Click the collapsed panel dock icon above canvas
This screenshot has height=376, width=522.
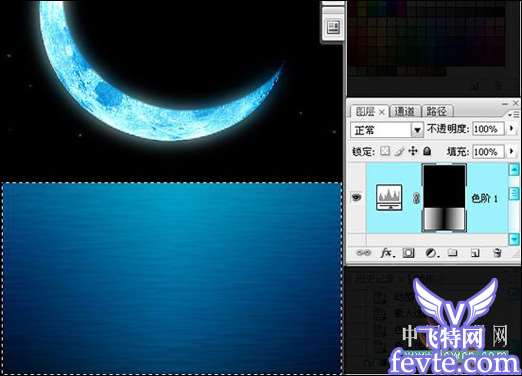333,26
